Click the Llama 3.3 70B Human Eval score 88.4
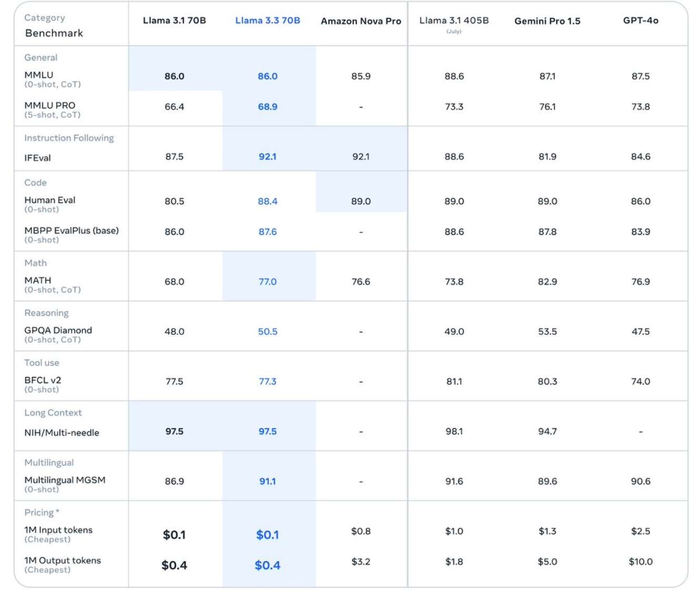 click(267, 202)
